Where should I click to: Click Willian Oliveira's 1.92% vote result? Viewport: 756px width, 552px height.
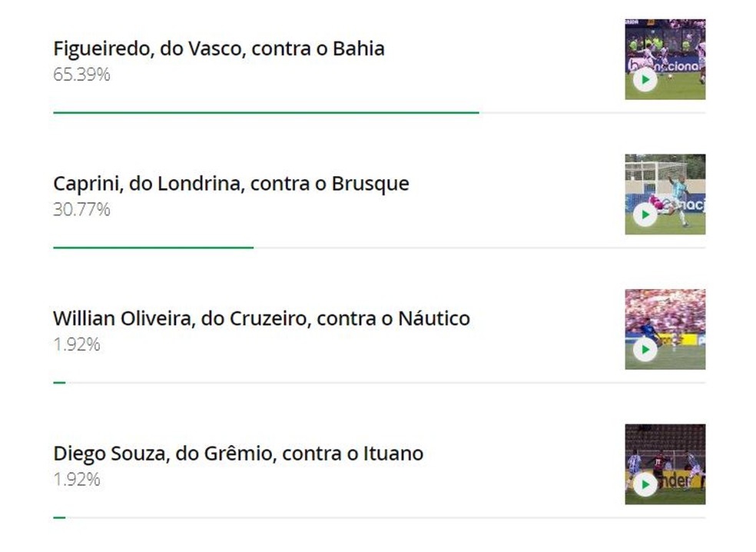pos(77,344)
